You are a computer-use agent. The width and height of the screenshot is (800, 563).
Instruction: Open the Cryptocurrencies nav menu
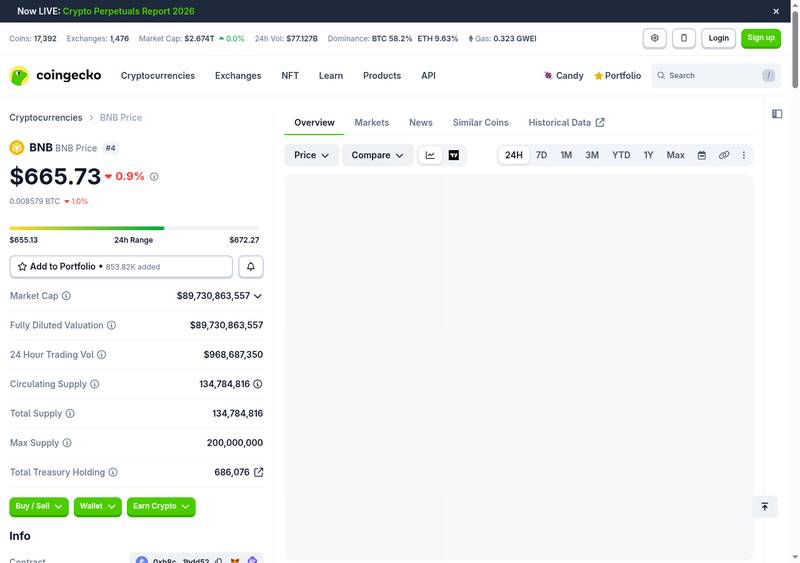158,76
